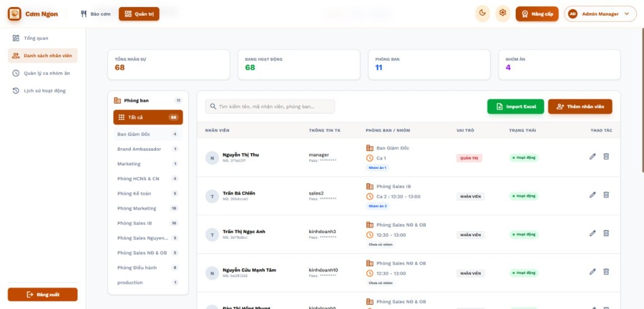Click edit pencil for Nguyễn Thị Thu
Screen dimensions: 644x309
(592, 157)
